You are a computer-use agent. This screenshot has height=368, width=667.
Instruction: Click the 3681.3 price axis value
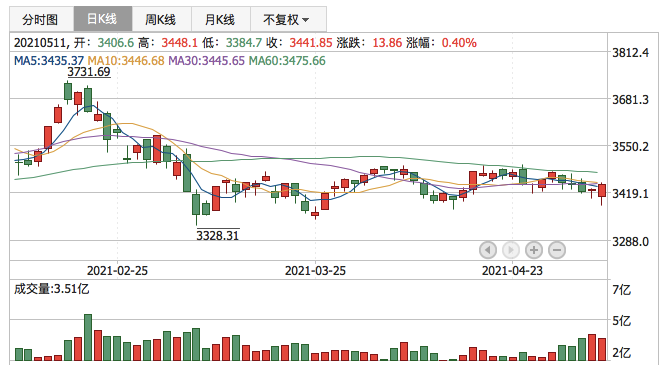[630, 100]
